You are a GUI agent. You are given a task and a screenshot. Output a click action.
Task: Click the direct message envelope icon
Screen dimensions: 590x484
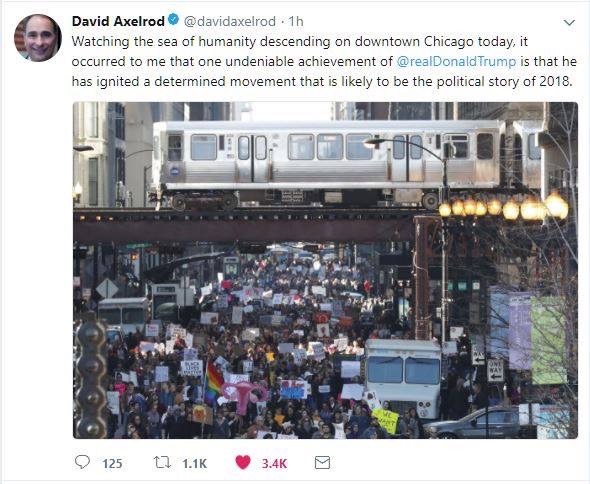[x=322, y=463]
